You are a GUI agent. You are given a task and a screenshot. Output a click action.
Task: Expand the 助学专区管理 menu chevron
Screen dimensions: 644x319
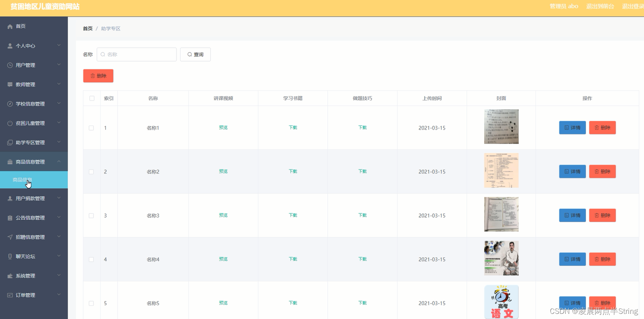click(59, 142)
